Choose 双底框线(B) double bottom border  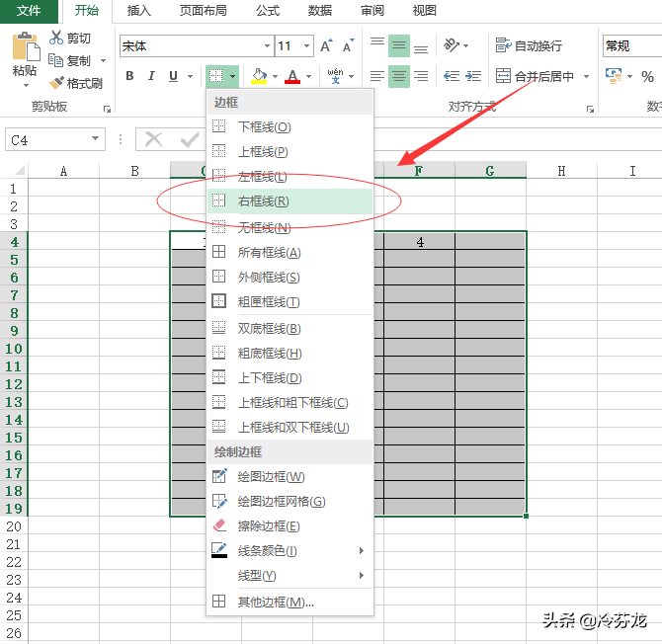tap(290, 328)
